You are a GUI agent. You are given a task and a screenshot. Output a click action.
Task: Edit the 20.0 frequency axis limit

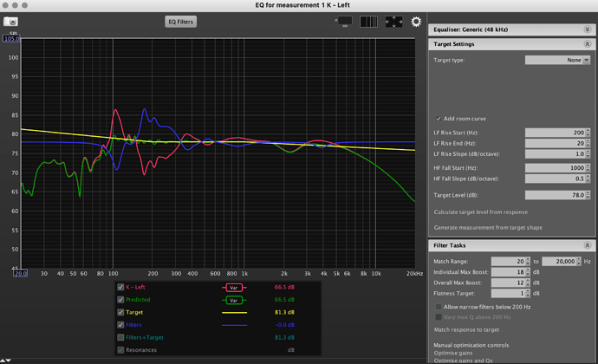(x=20, y=273)
